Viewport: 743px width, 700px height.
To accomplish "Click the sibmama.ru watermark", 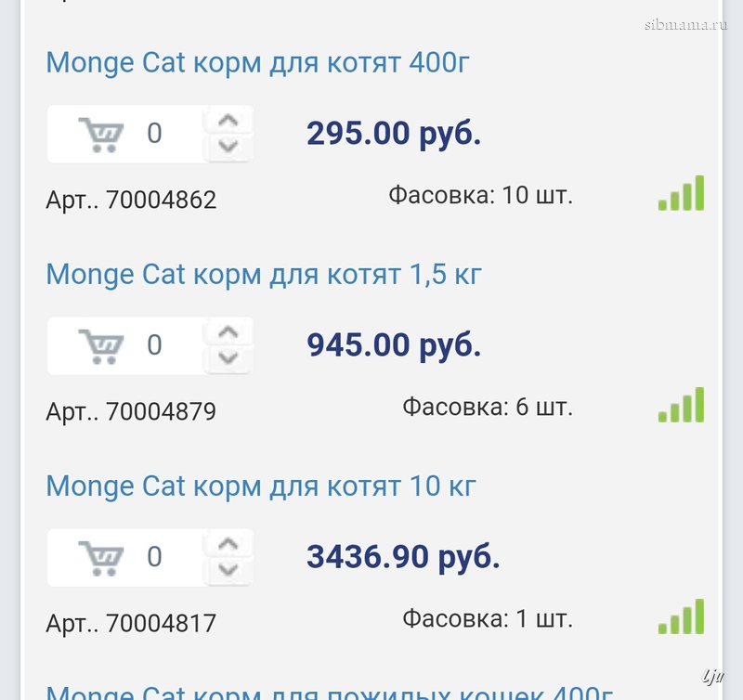I will [685, 24].
